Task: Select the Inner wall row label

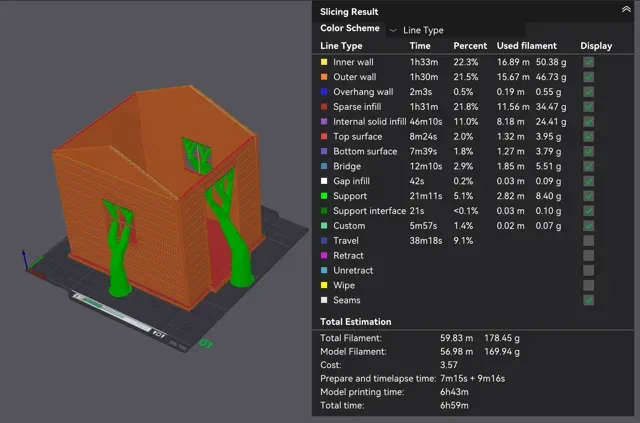Action: tap(353, 62)
